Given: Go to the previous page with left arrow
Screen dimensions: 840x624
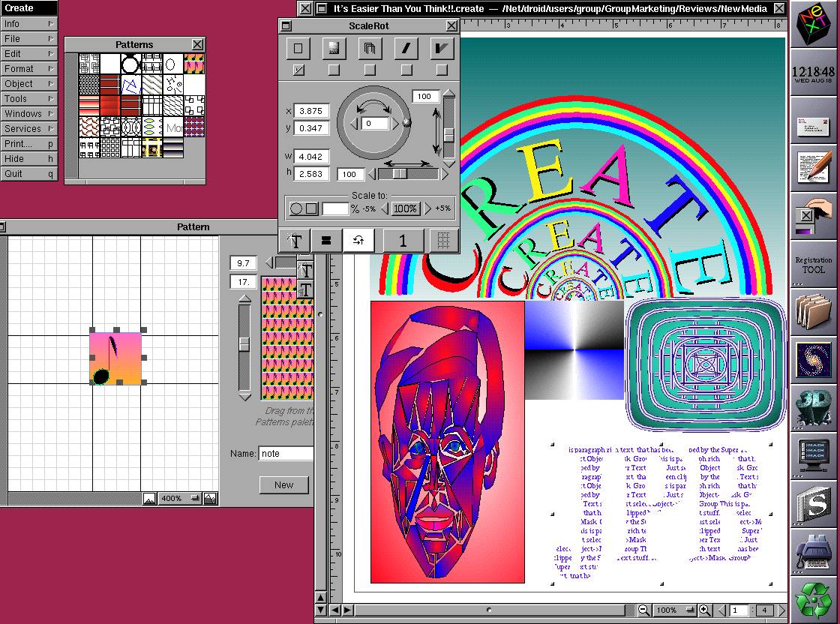Looking at the screenshot, I should [x=721, y=610].
